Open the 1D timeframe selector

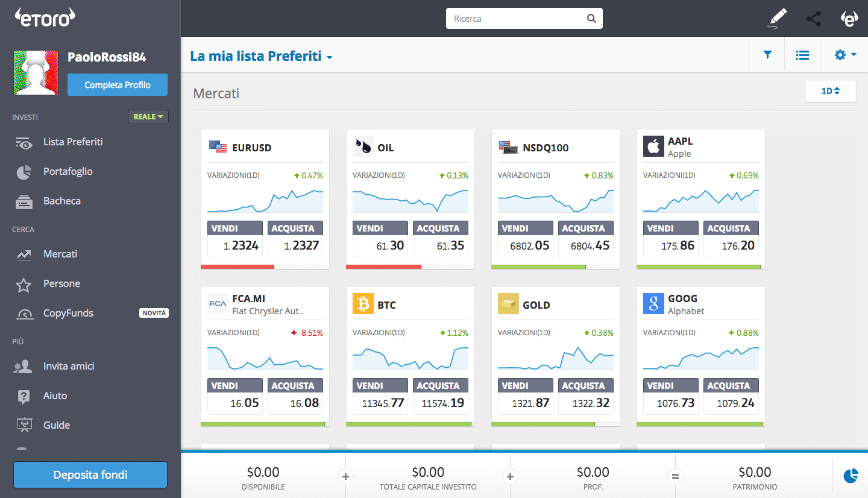[830, 91]
